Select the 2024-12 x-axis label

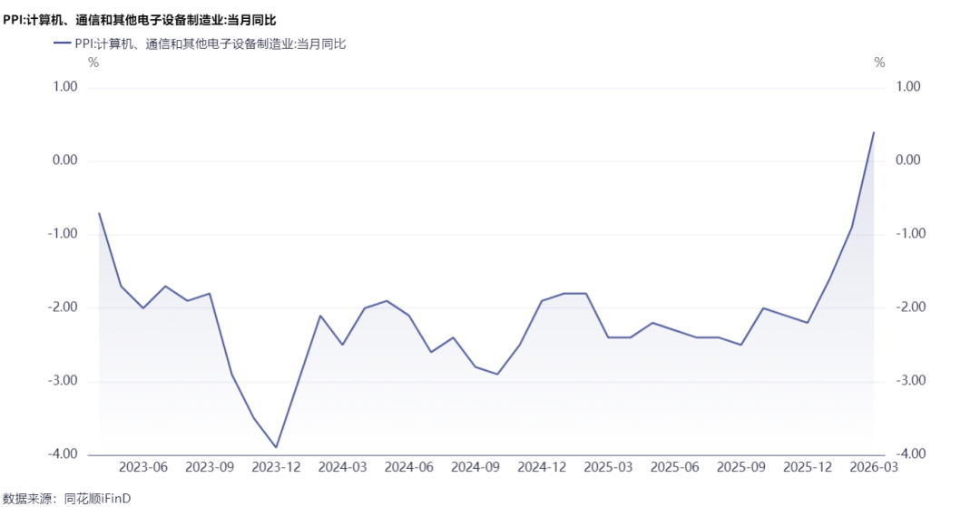(x=542, y=467)
